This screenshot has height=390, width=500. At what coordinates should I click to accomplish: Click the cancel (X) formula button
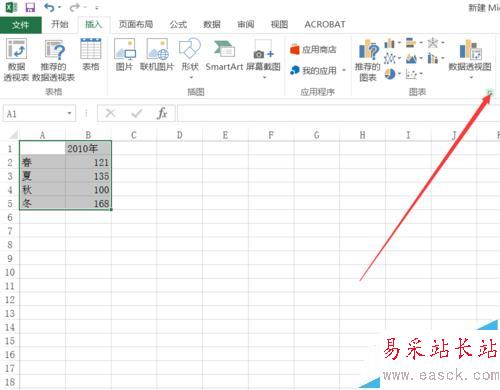[110, 113]
